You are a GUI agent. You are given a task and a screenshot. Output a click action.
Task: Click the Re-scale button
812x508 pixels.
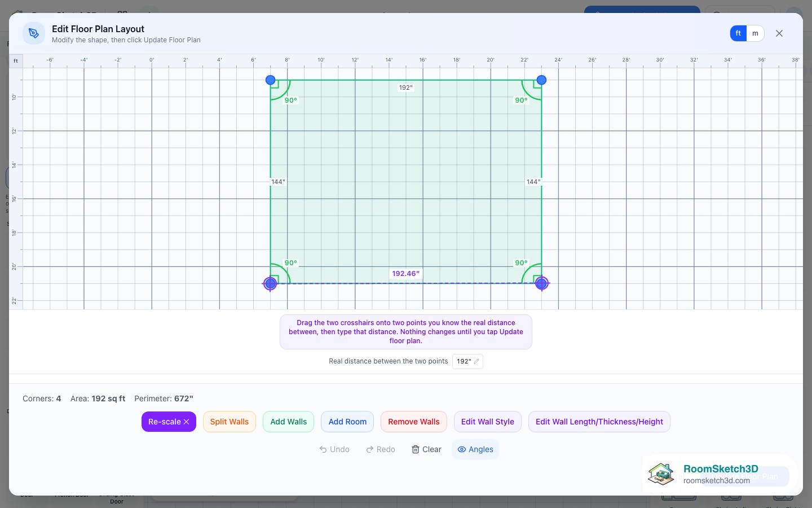[169, 422]
